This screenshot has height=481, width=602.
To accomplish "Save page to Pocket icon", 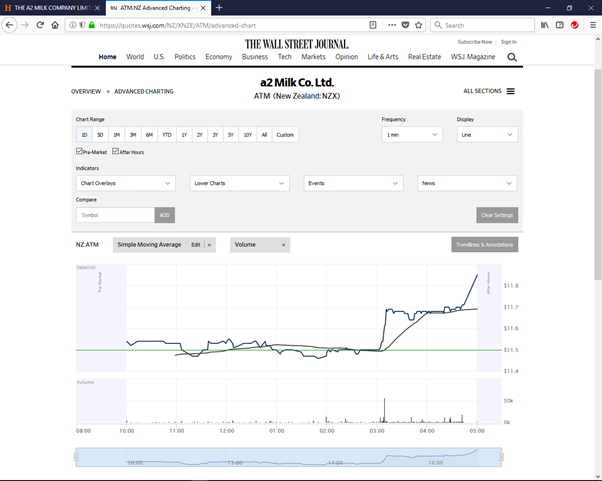I will (x=405, y=25).
